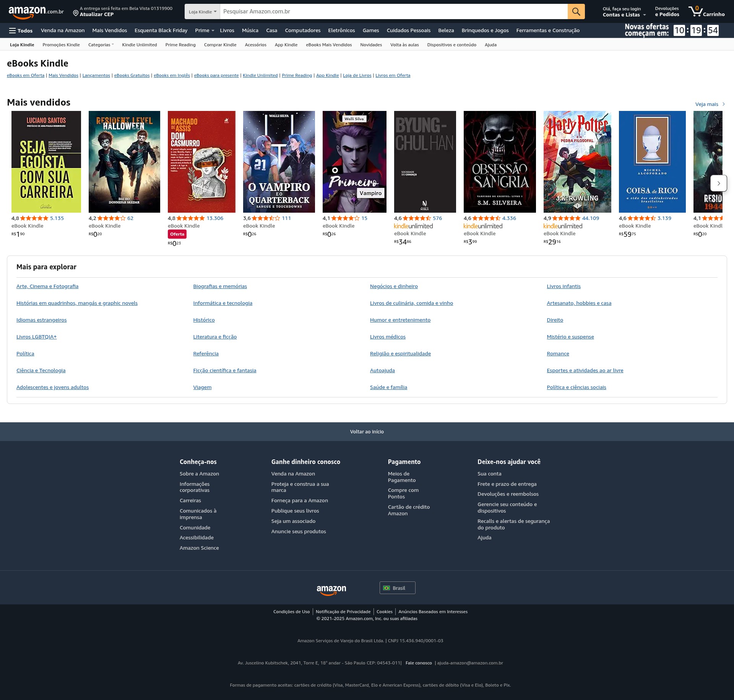The image size is (734, 700).
Task: Open Publique seus livros footer link
Action: point(295,511)
